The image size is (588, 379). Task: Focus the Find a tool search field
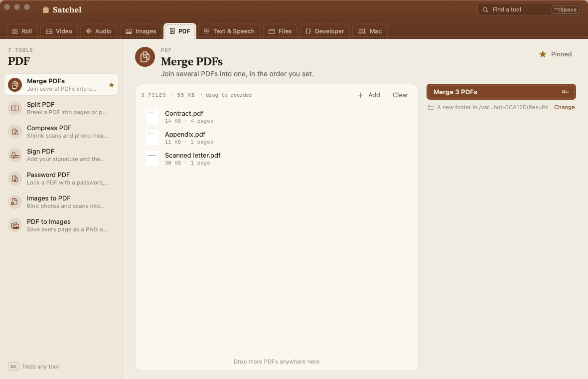[x=530, y=10]
